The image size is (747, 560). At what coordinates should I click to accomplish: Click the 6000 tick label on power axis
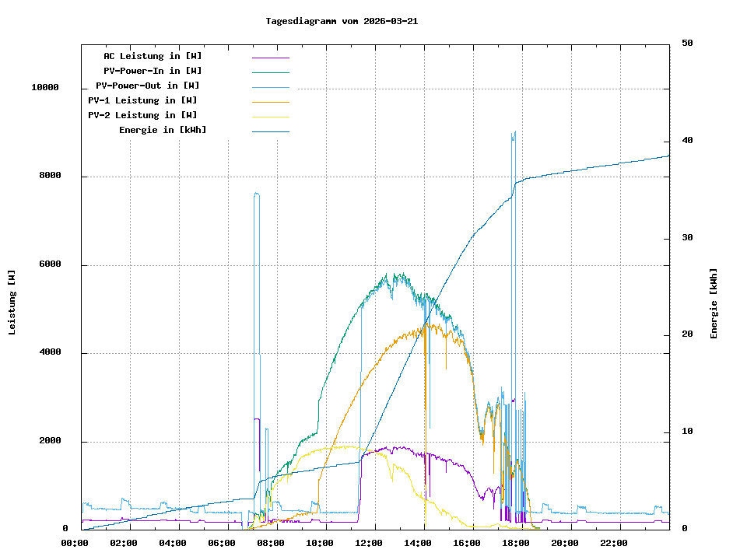coord(48,264)
